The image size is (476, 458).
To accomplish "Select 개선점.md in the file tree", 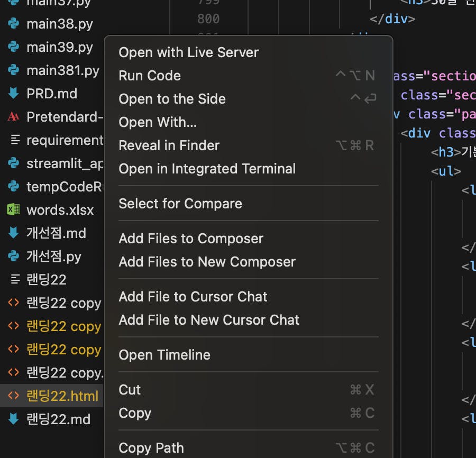I will (56, 233).
